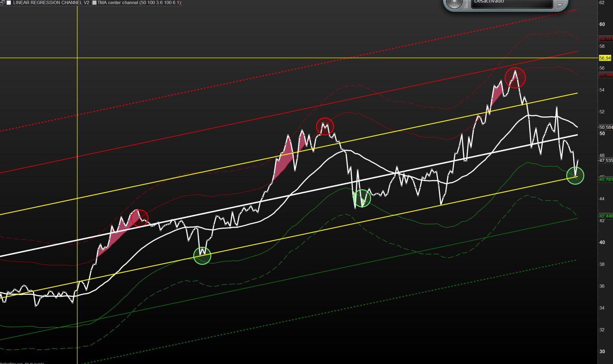
Task: Click the green 42,446 price label
Action: point(606,216)
